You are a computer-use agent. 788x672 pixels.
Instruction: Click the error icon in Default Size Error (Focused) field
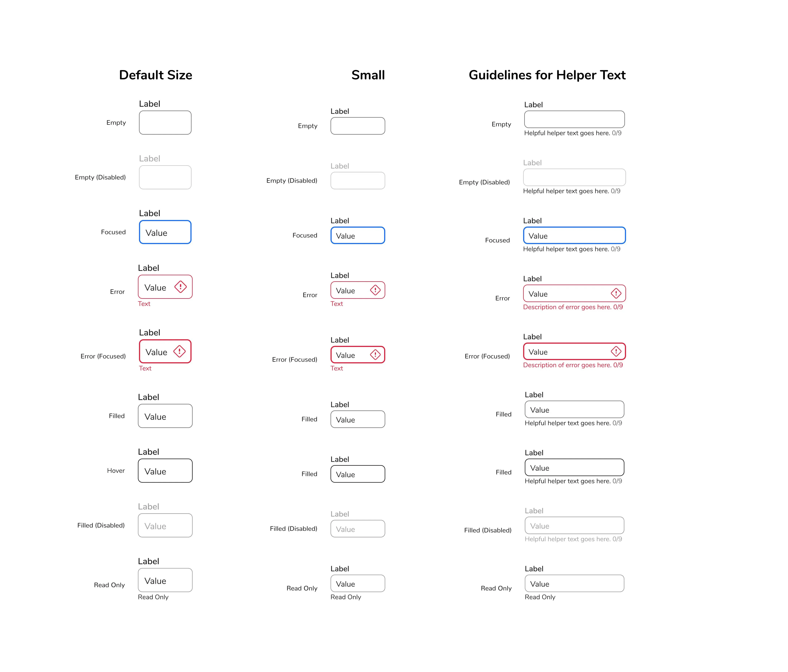pyautogui.click(x=179, y=351)
